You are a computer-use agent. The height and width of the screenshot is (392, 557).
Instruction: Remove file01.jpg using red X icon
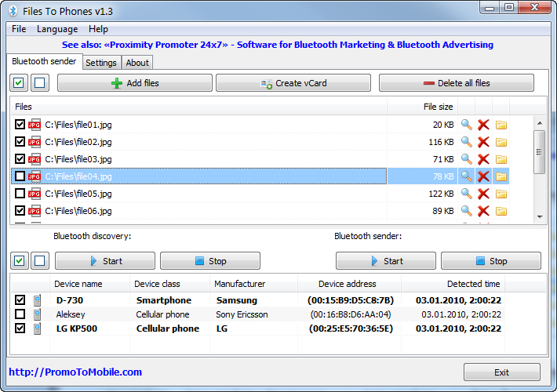(x=483, y=125)
